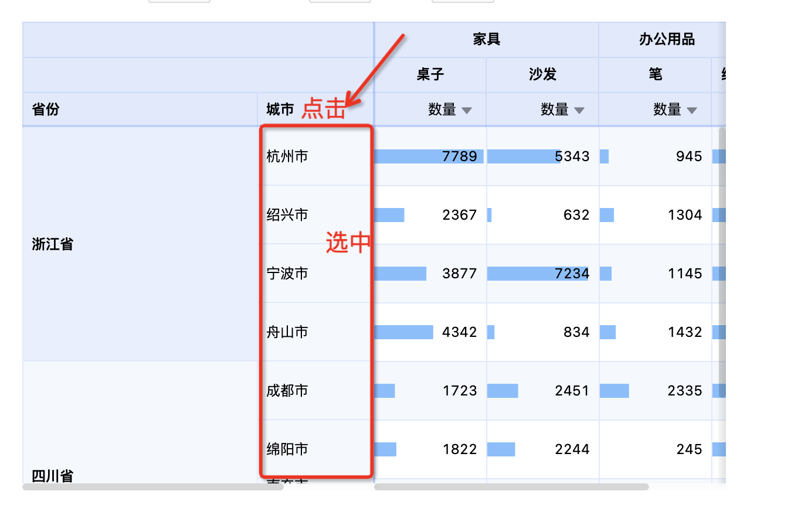Click cell value 7234 for 宁波市 沙发
Screen dimensions: 808x532
click(x=572, y=274)
